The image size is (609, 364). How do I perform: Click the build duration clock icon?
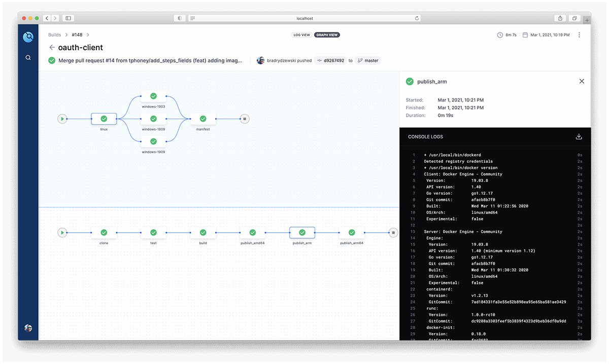click(500, 34)
